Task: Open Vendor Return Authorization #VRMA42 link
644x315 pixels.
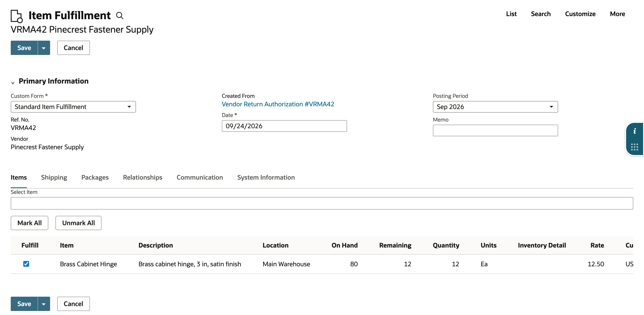Action: (x=278, y=104)
